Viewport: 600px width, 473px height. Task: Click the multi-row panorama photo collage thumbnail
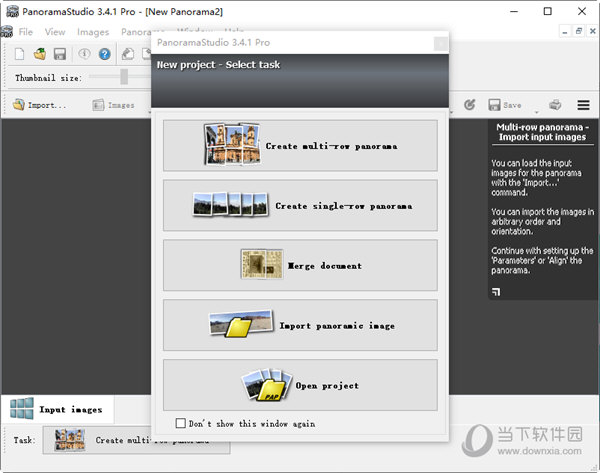(232, 144)
